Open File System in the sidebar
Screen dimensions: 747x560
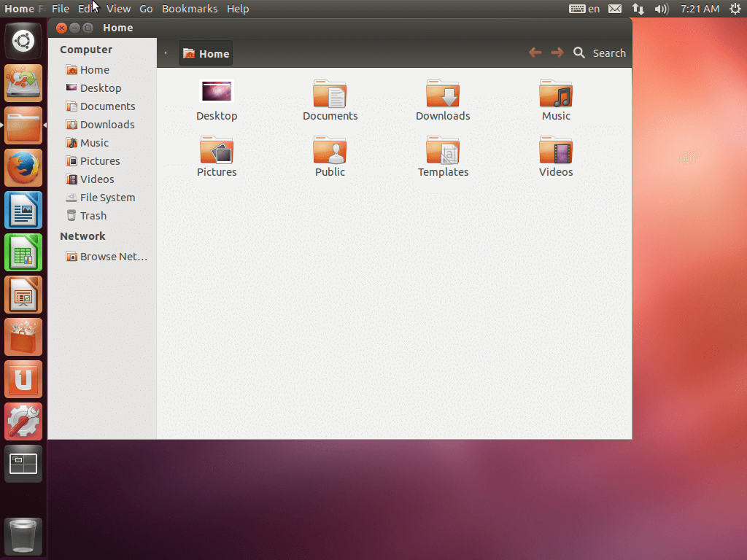point(102,198)
